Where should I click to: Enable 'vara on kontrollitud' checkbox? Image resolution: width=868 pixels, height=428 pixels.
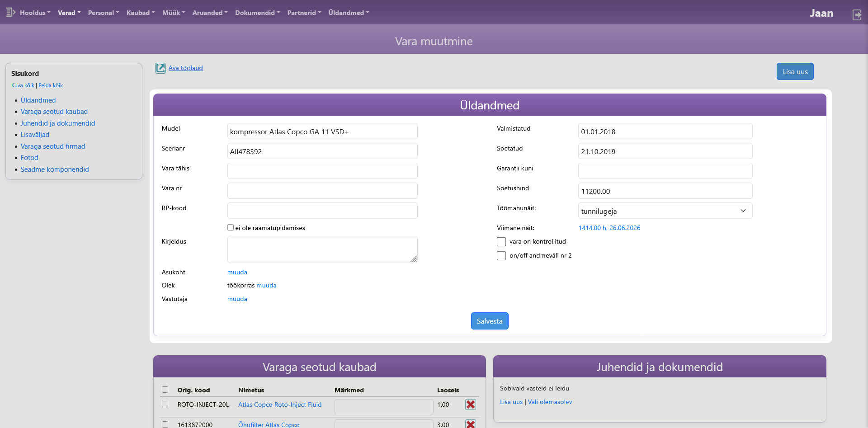(501, 242)
